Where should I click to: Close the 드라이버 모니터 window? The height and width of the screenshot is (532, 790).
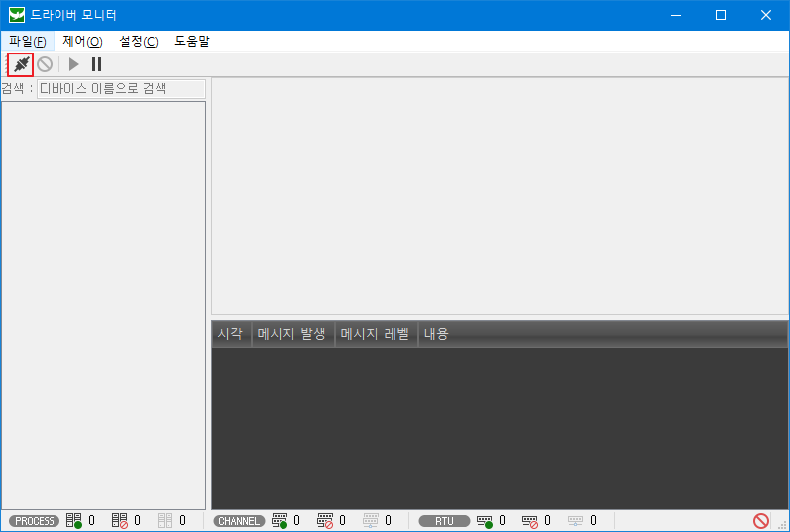[766, 15]
